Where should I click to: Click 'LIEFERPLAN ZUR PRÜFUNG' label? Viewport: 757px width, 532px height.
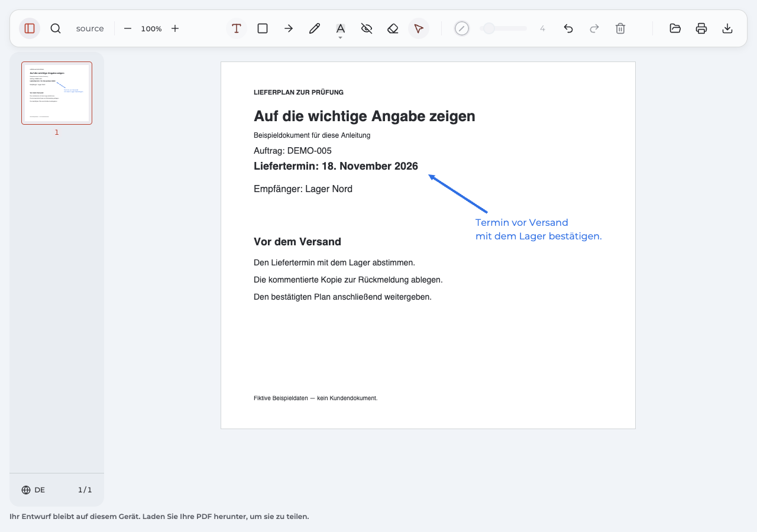point(299,92)
